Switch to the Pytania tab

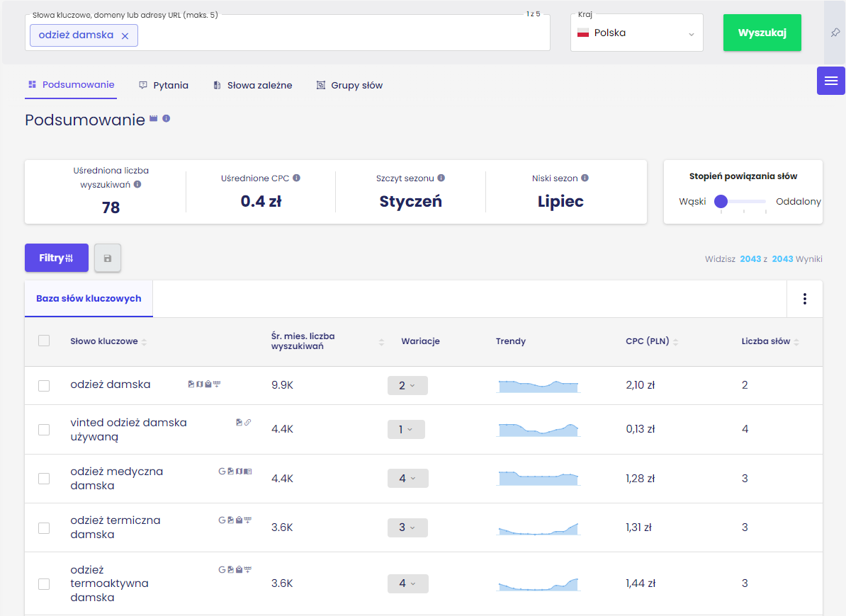[164, 85]
